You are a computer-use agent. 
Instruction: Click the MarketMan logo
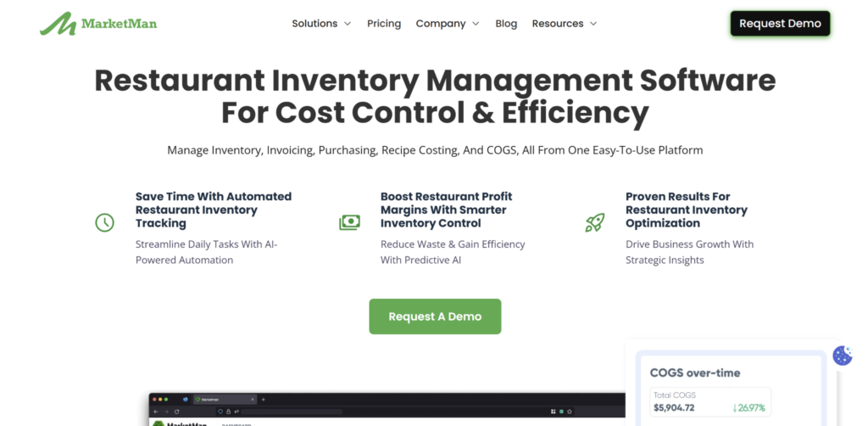click(98, 23)
